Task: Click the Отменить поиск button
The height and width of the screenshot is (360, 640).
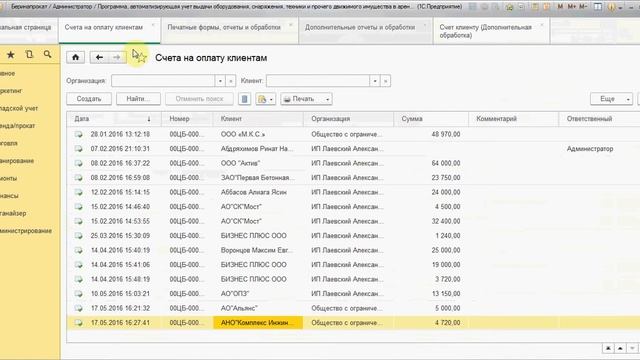Action: (199, 99)
